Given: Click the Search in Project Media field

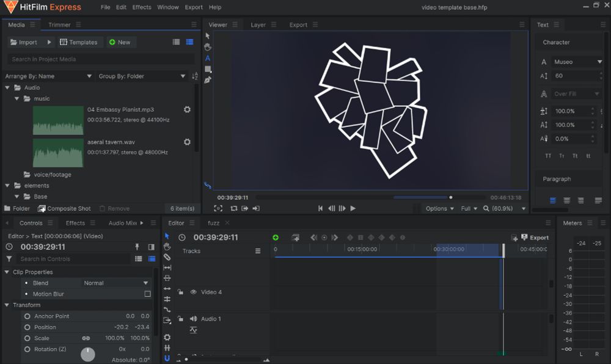Looking at the screenshot, I should (x=101, y=59).
